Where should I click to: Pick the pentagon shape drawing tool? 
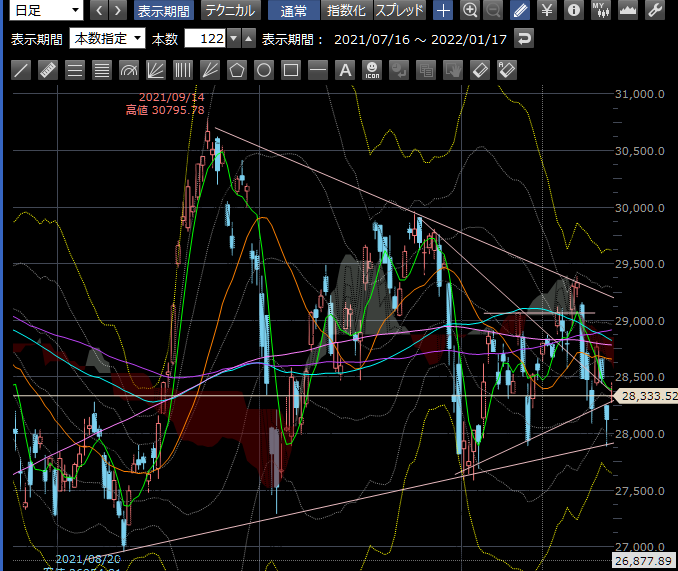(237, 70)
